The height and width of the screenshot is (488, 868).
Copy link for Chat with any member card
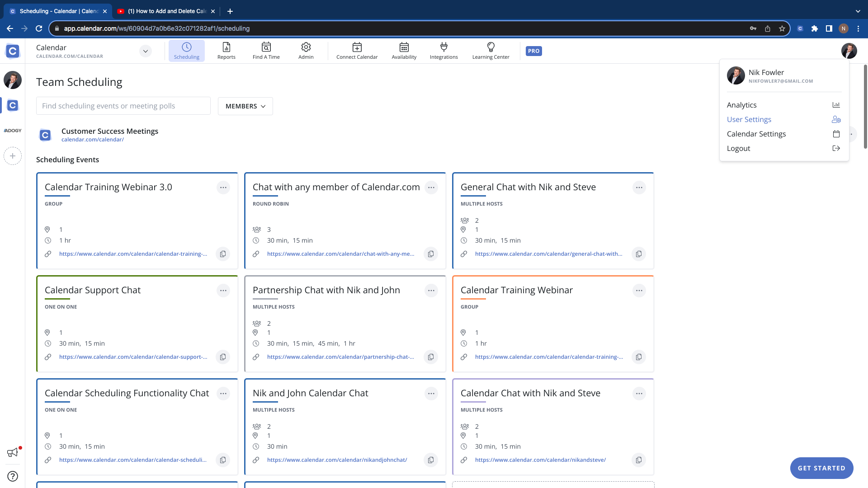pos(431,254)
